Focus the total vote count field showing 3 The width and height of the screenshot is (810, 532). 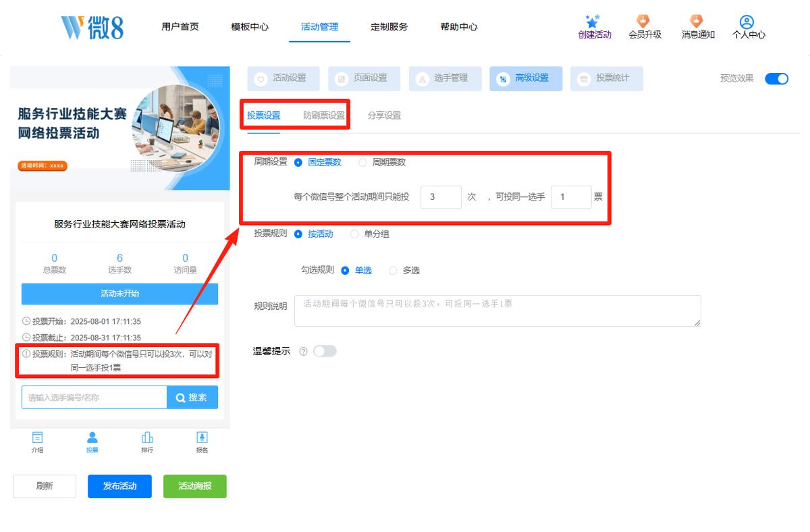tap(441, 197)
